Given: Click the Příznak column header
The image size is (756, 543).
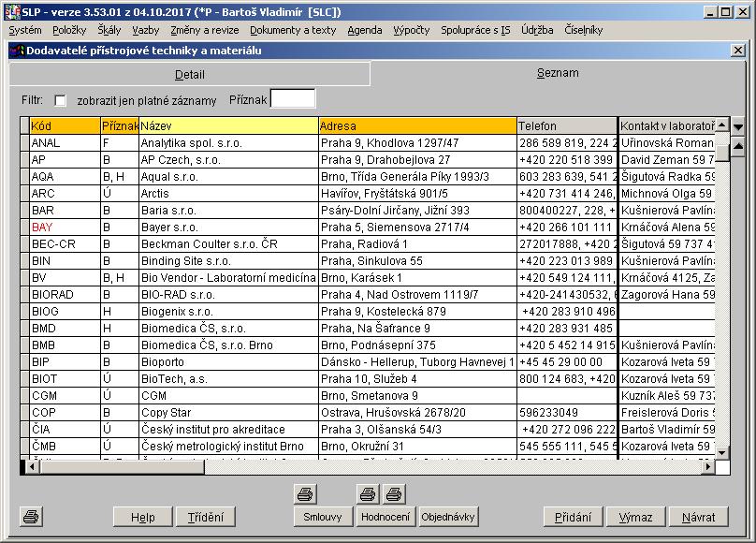Looking at the screenshot, I should pyautogui.click(x=120, y=125).
